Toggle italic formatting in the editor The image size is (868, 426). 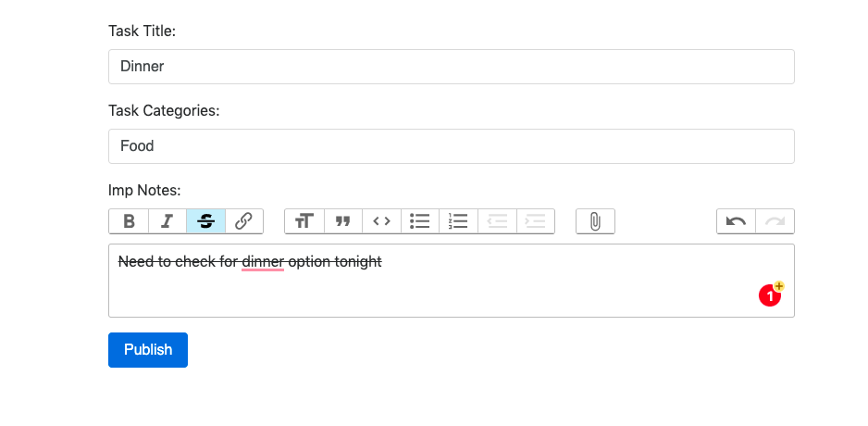coord(167,221)
